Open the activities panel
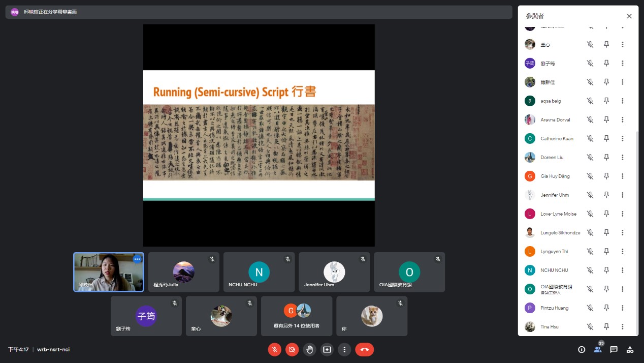Image resolution: width=644 pixels, height=363 pixels. [x=630, y=349]
